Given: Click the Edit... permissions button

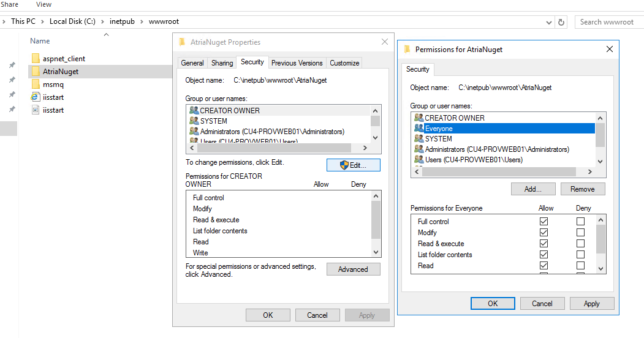Looking at the screenshot, I should click(x=353, y=165).
